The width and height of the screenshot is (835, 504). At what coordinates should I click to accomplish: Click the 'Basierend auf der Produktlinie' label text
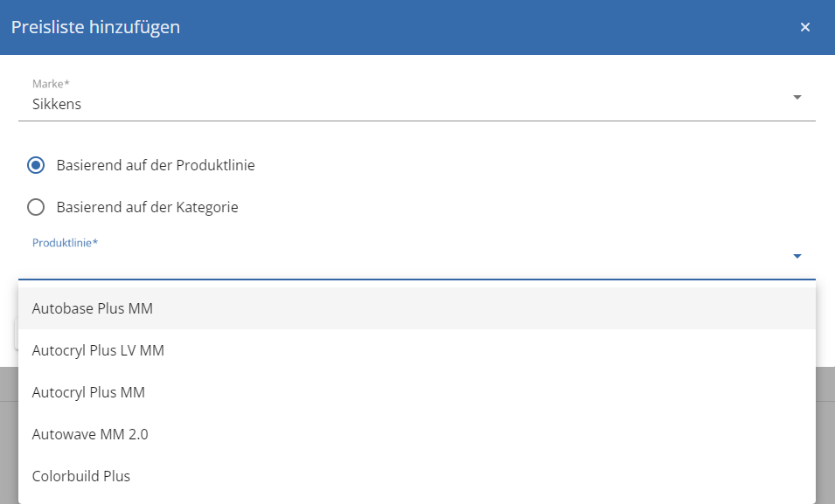[x=156, y=165]
